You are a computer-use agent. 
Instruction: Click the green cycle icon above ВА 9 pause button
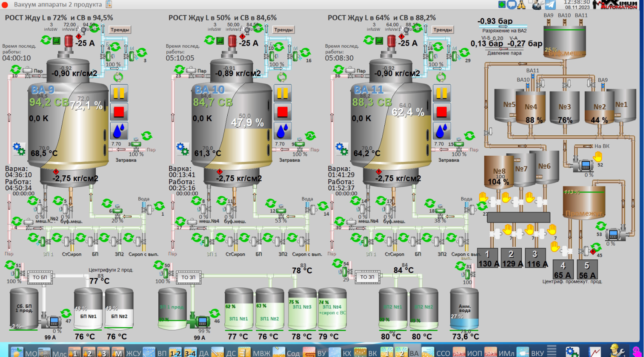(x=118, y=77)
